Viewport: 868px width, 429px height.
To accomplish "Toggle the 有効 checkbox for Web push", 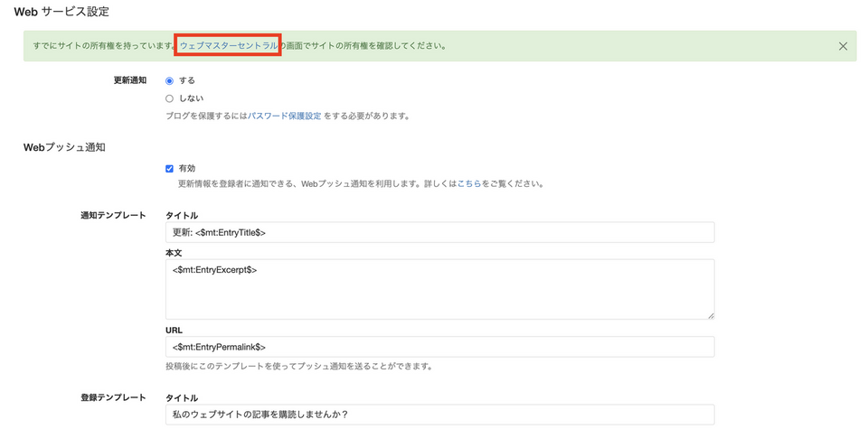I will tap(169, 169).
